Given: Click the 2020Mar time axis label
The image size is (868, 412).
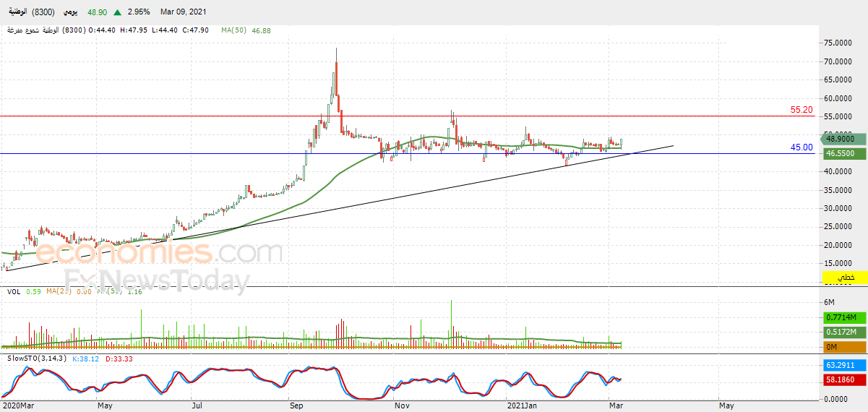Looking at the screenshot, I should click(x=17, y=406).
